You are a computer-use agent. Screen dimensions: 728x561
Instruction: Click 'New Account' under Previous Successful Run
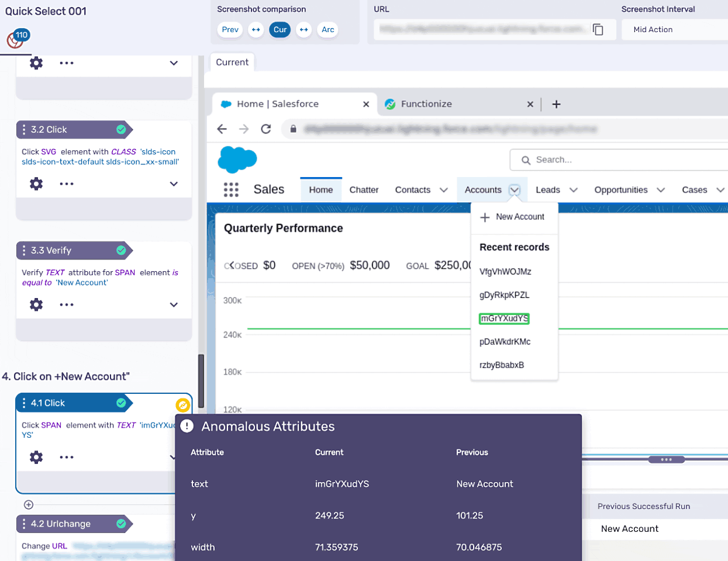630,528
